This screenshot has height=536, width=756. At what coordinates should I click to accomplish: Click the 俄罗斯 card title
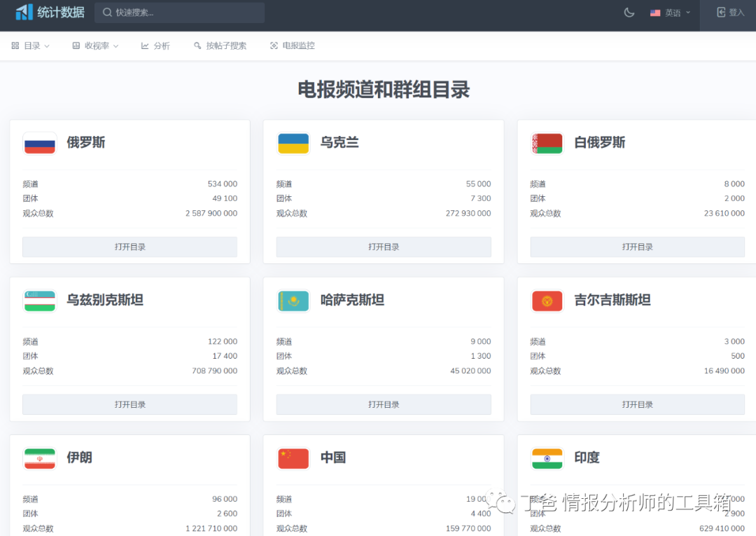point(86,142)
